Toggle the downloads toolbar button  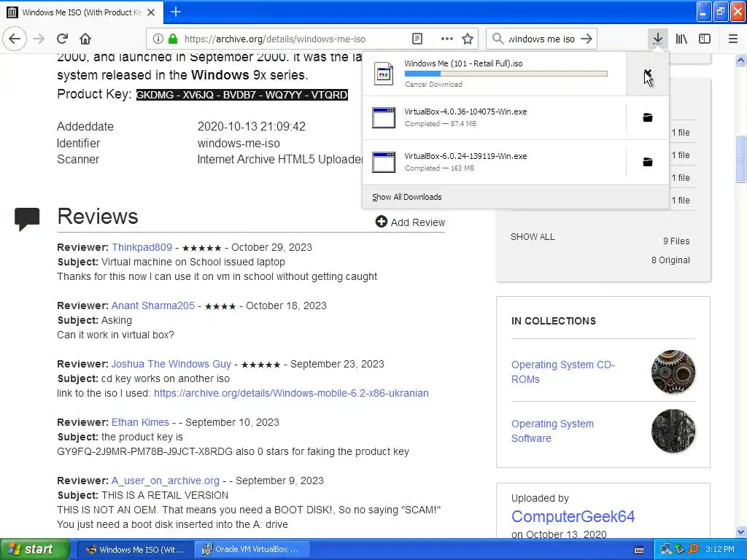tap(657, 39)
